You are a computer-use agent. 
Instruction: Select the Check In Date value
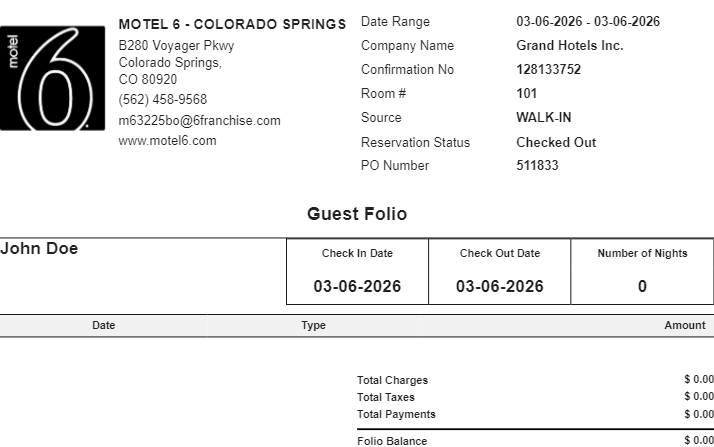[x=357, y=286]
